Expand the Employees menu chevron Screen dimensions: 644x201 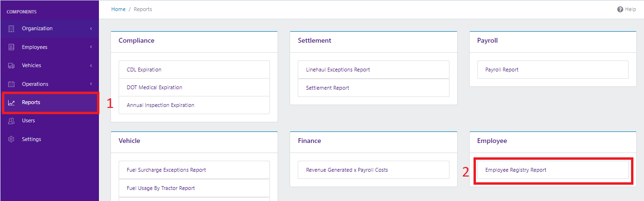(91, 47)
